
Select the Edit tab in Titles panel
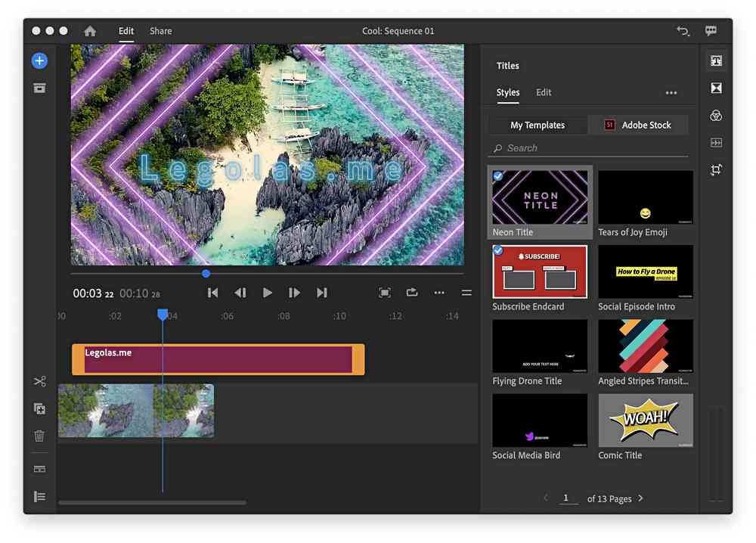(544, 92)
